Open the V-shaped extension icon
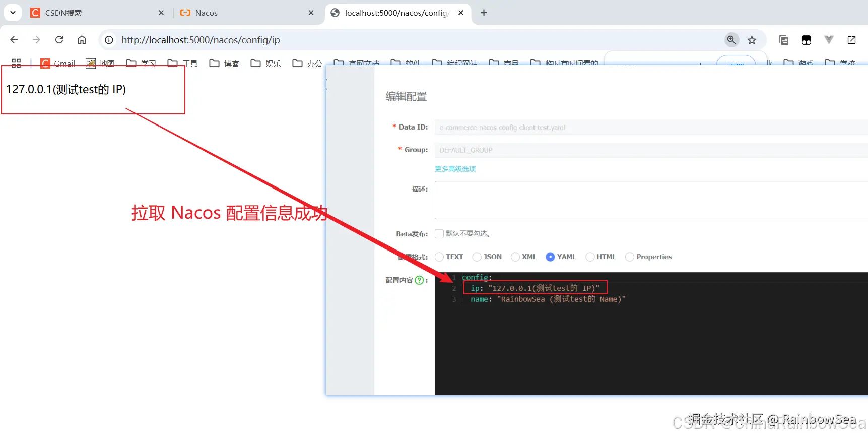868x438 pixels. click(829, 40)
